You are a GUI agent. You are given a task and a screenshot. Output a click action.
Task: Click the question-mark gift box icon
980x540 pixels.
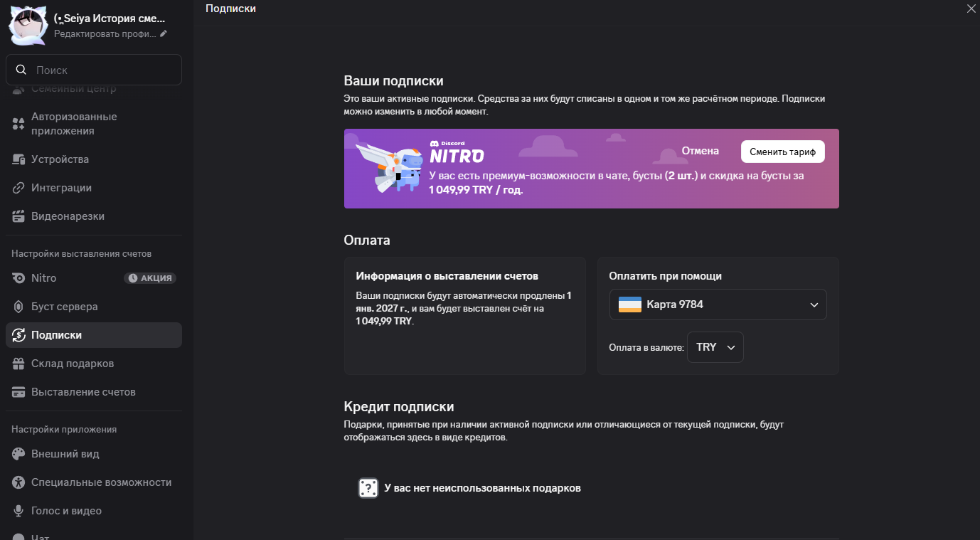pyautogui.click(x=368, y=488)
